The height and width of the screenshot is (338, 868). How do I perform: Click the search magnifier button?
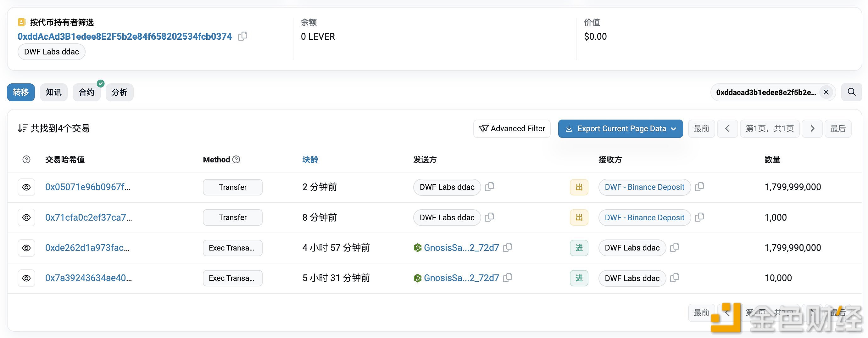852,92
